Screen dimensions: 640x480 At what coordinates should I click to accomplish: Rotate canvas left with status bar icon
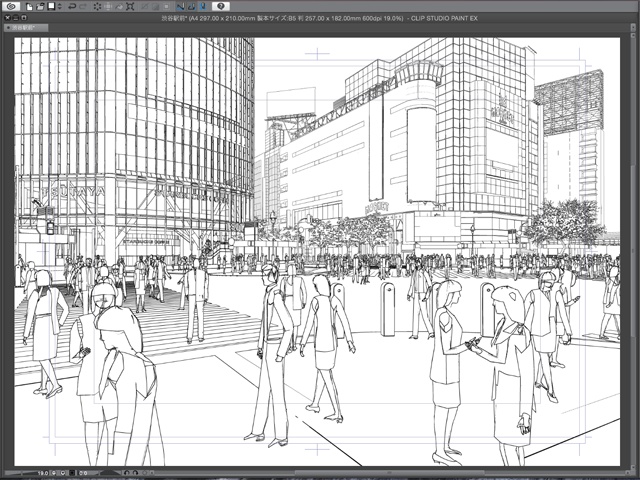[x=127, y=473]
